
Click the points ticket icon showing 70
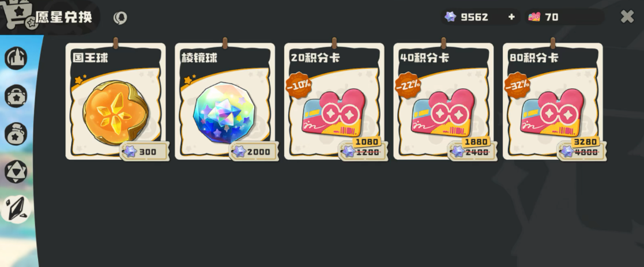point(534,17)
